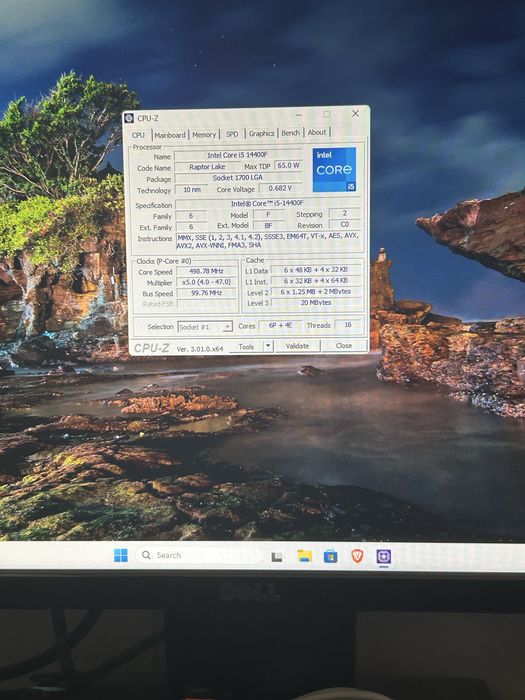Viewport: 525px width, 700px height.
Task: Click the Validate button
Action: click(297, 346)
